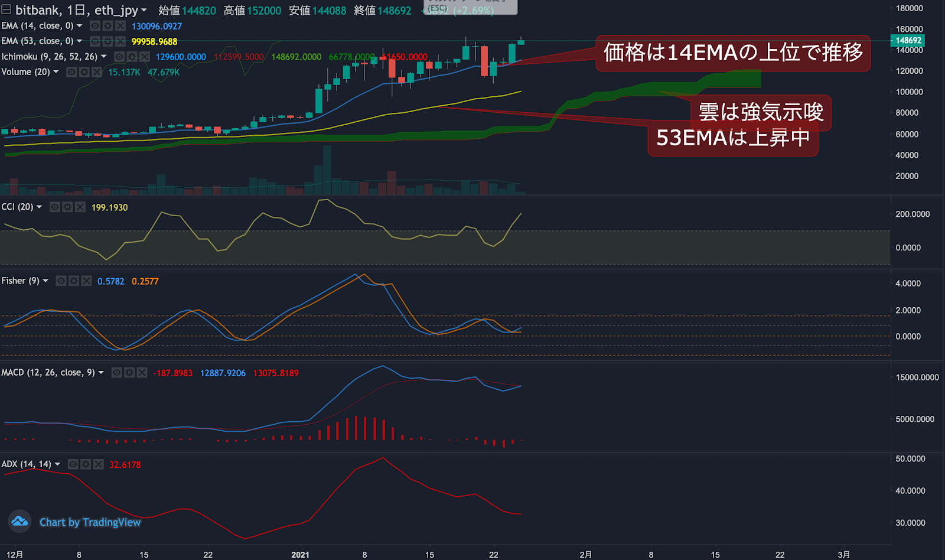
Task: Delete the Volume indicator
Action: [97, 72]
